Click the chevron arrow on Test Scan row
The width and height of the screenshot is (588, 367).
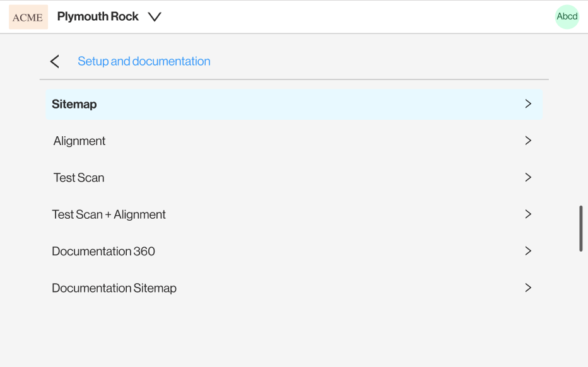(528, 177)
